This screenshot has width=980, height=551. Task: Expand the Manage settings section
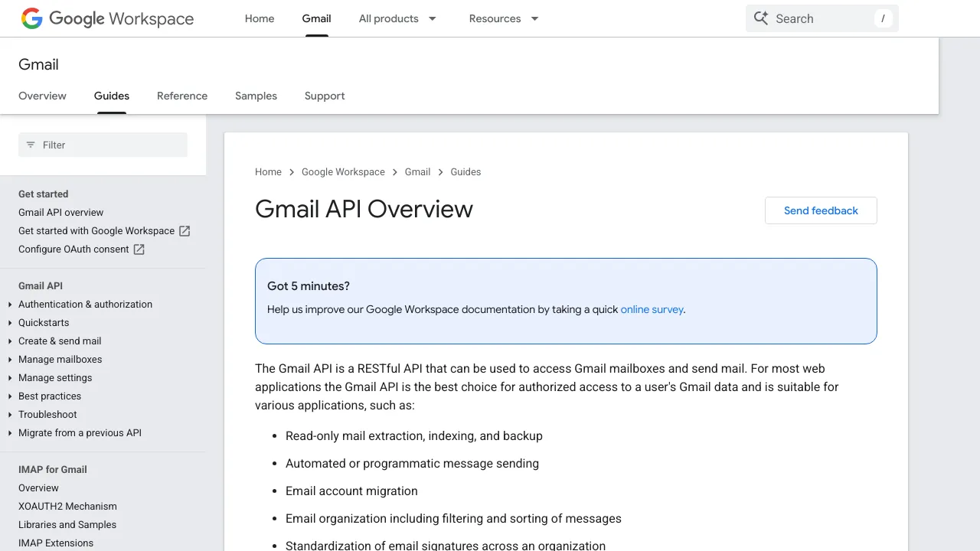pyautogui.click(x=10, y=378)
